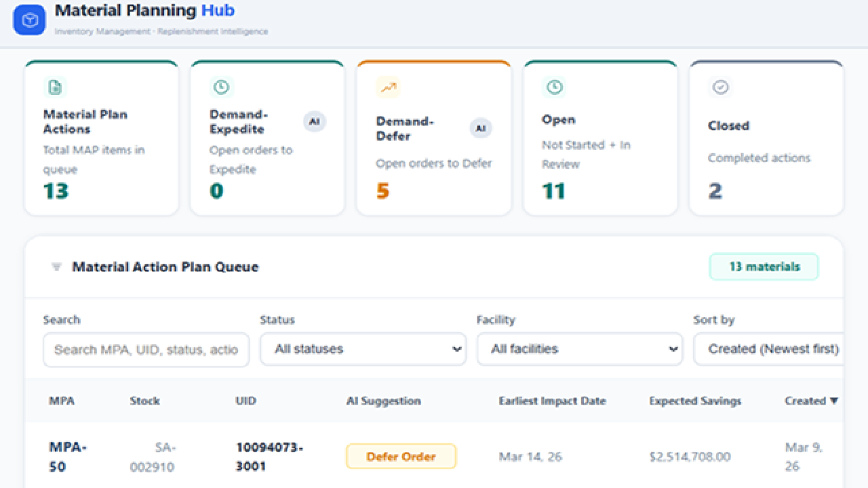Open the Sort by Created (Newest first) dropdown

[x=768, y=349]
